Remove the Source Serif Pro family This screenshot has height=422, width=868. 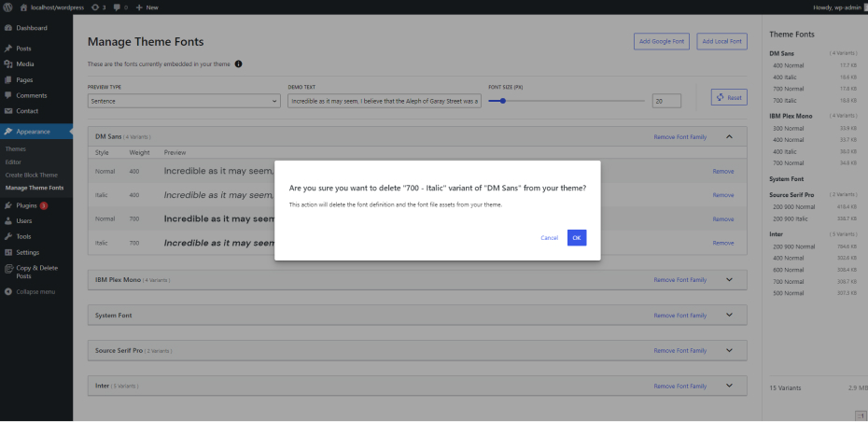point(680,350)
